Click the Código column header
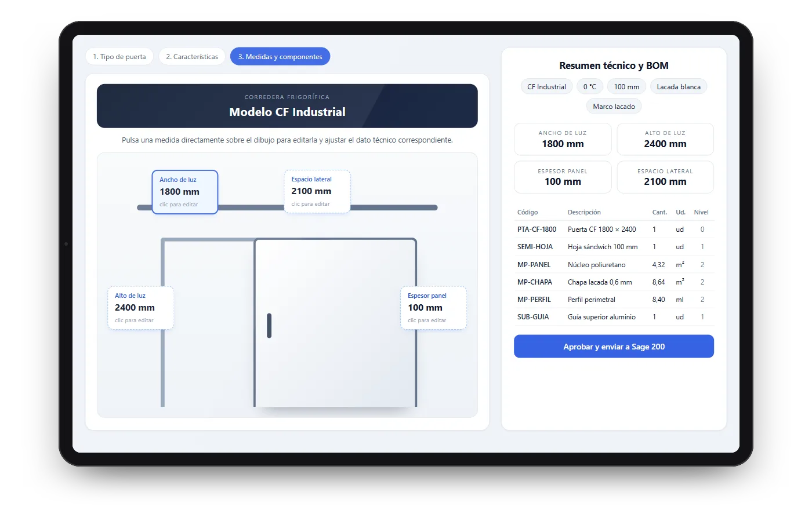The image size is (812, 510). [527, 212]
